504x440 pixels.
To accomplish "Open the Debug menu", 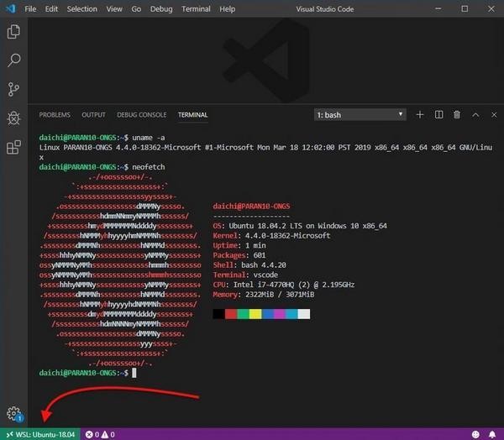I will [161, 9].
